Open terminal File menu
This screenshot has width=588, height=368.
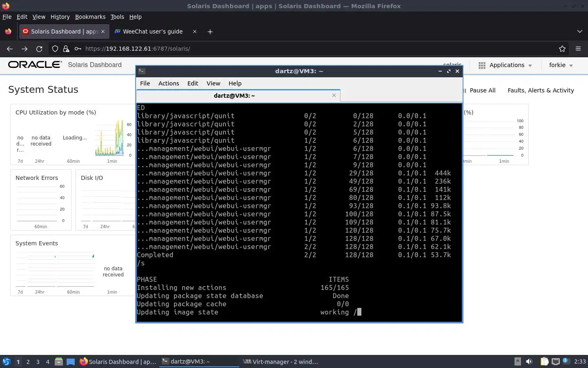(145, 83)
